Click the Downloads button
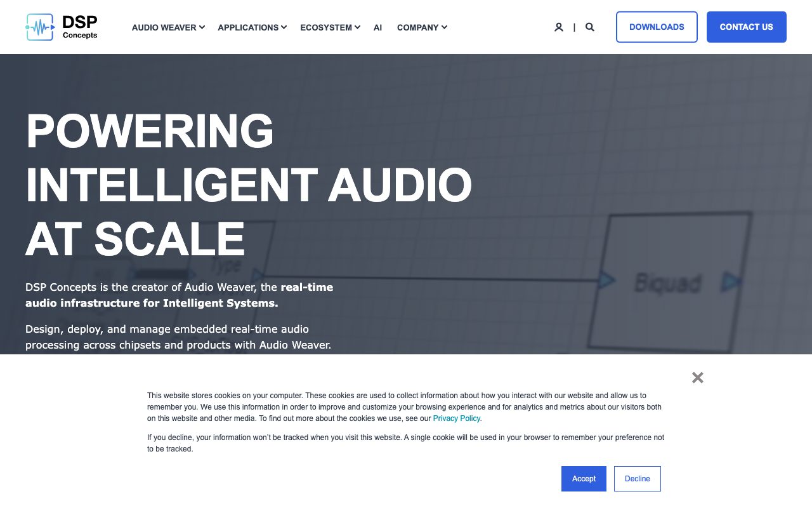 (x=657, y=27)
